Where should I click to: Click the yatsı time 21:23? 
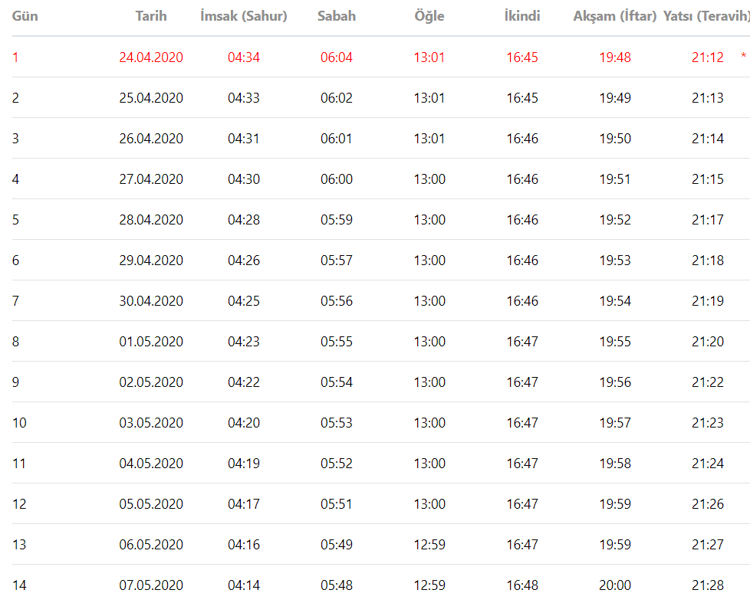pos(707,423)
